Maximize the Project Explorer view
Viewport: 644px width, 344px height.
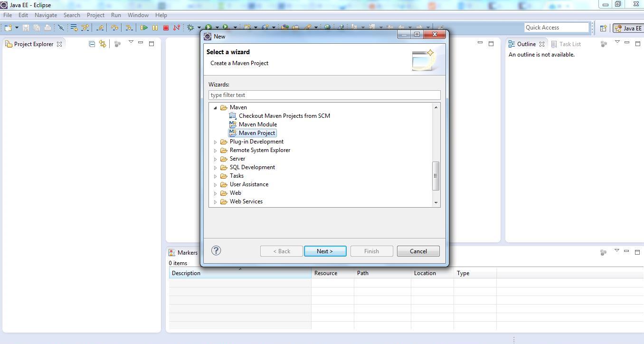(152, 44)
